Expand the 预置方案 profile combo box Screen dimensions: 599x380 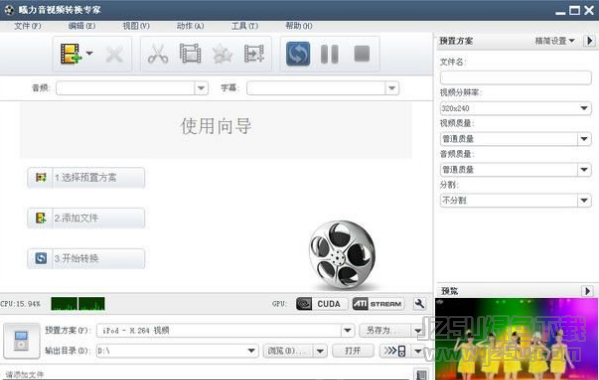coord(347,330)
